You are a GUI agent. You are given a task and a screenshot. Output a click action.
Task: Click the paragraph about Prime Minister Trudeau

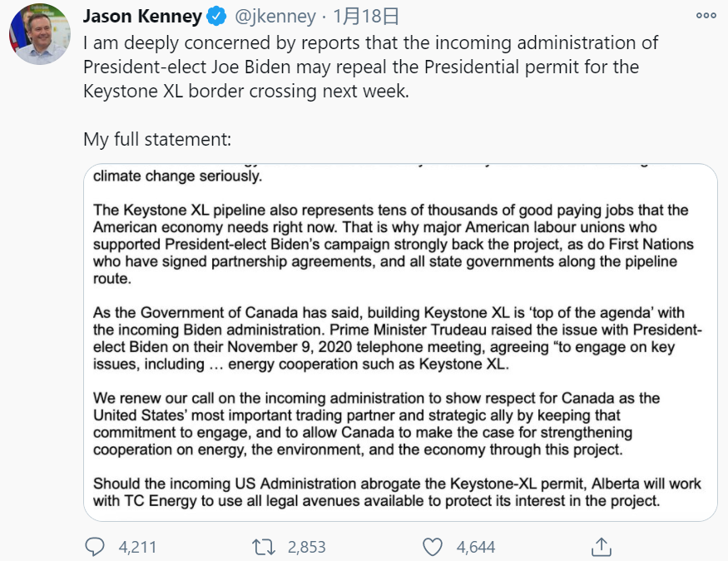(398, 338)
